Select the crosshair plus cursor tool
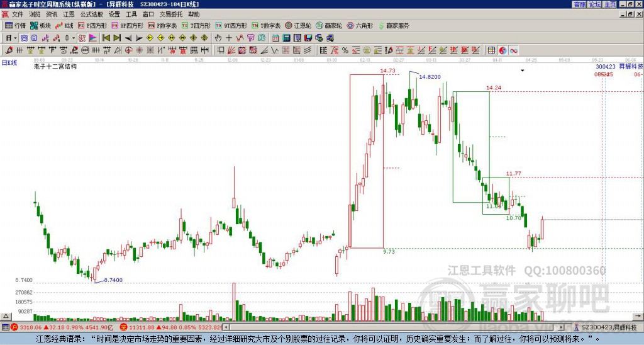This screenshot has height=345, width=644. coord(229,38)
